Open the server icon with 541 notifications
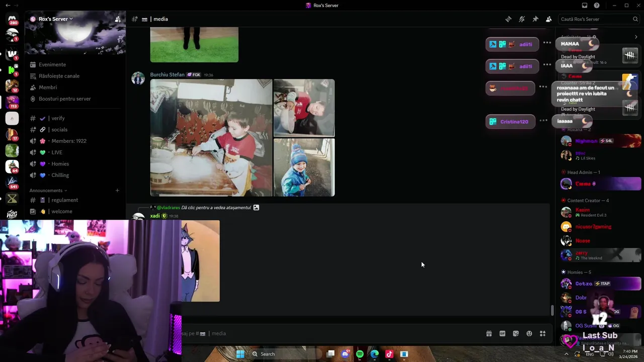 [x=12, y=182]
